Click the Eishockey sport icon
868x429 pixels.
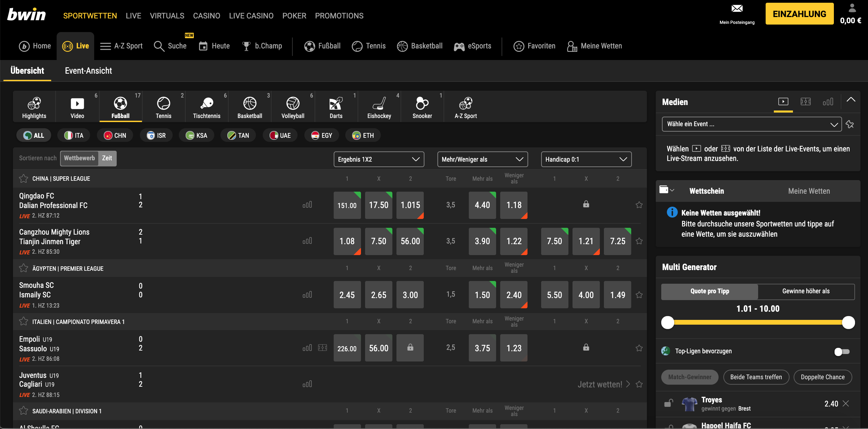pyautogui.click(x=379, y=103)
